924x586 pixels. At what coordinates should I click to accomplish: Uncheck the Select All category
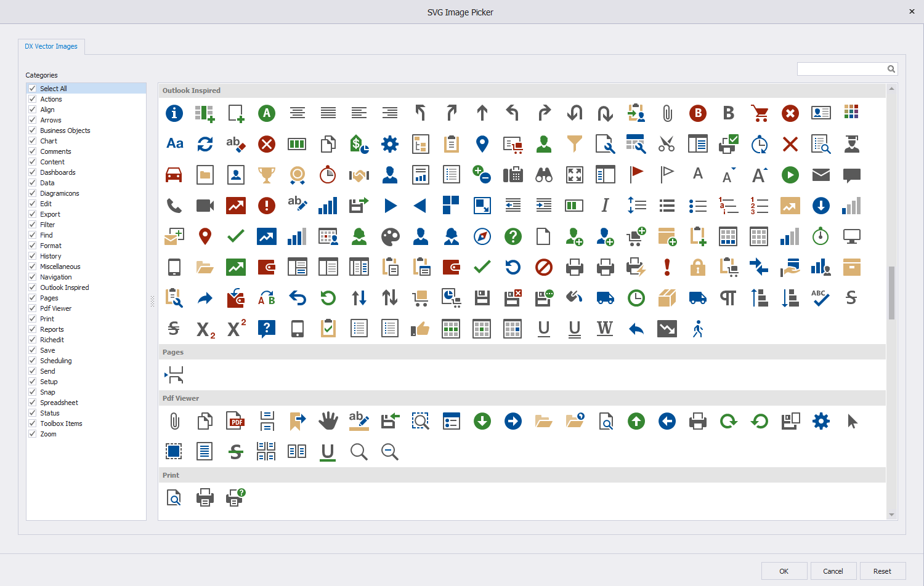33,88
